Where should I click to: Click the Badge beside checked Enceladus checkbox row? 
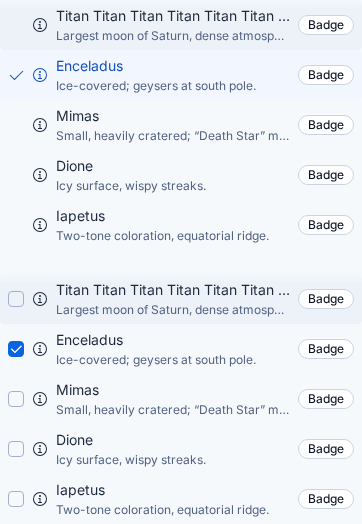[x=326, y=349]
